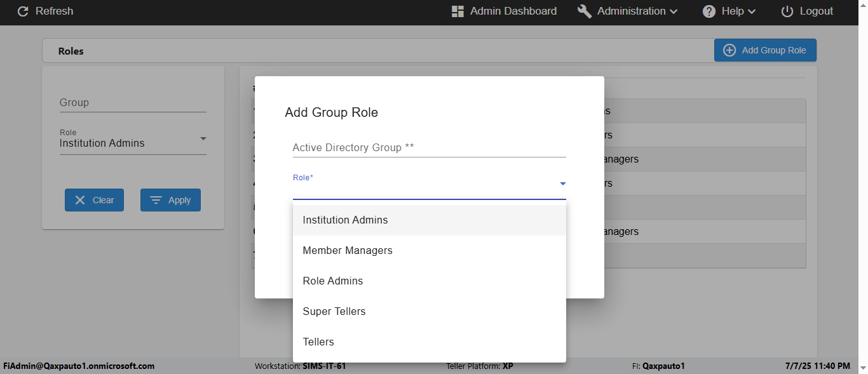The image size is (868, 374).
Task: Collapse the Role dropdown arrow in dialog
Action: tap(562, 184)
